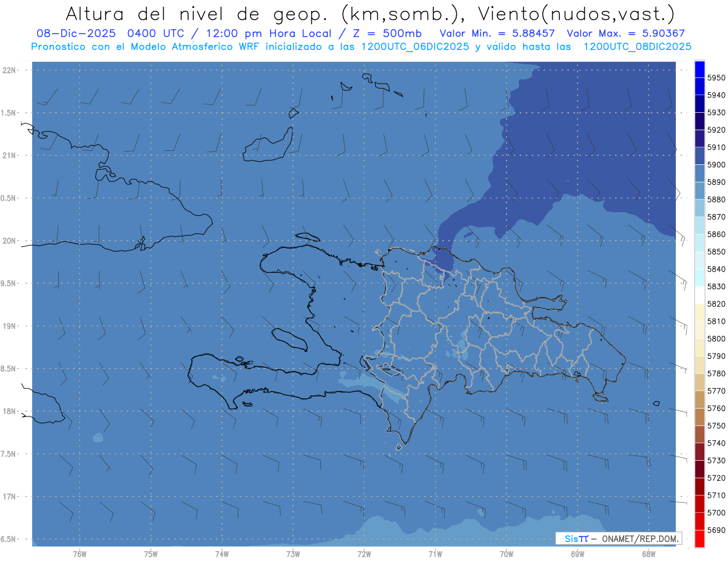Click the '70W' longitude label
The height and width of the screenshot is (562, 728).
[x=507, y=554]
